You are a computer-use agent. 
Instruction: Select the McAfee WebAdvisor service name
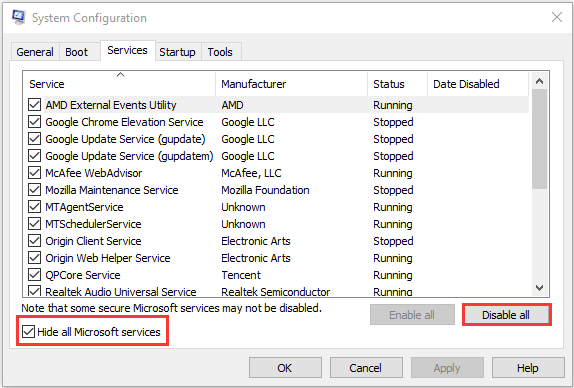coord(94,173)
